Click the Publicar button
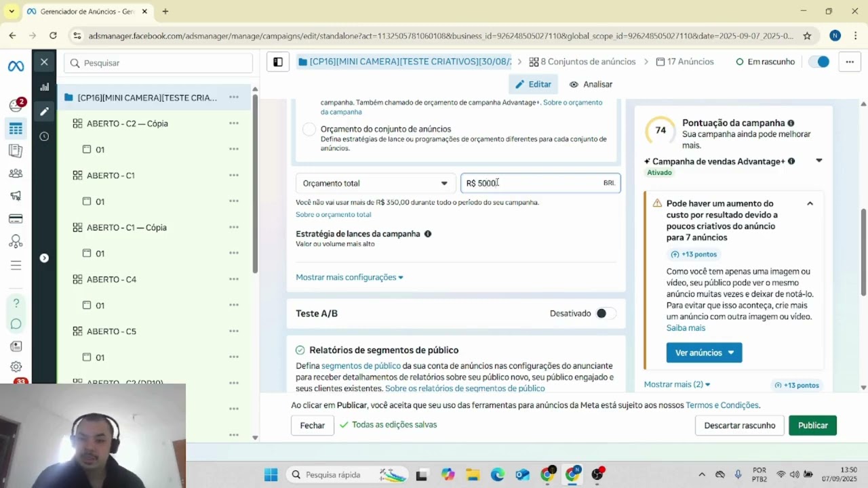868x488 pixels. (812, 425)
